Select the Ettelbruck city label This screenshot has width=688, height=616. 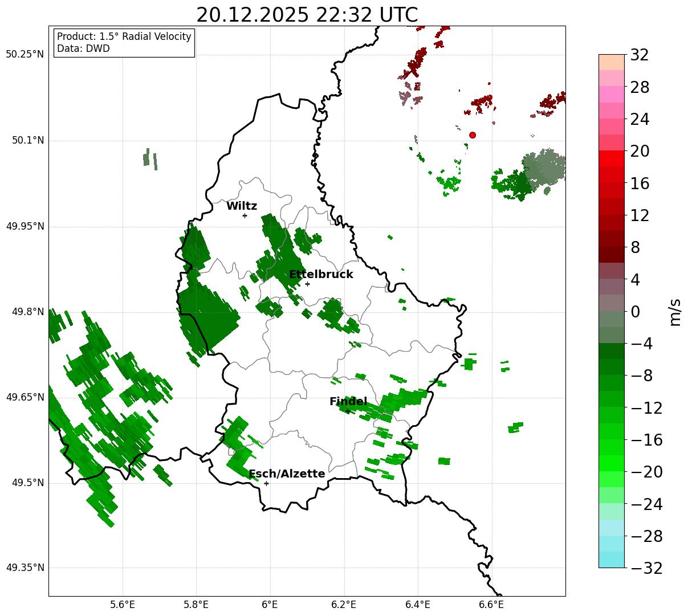click(321, 275)
